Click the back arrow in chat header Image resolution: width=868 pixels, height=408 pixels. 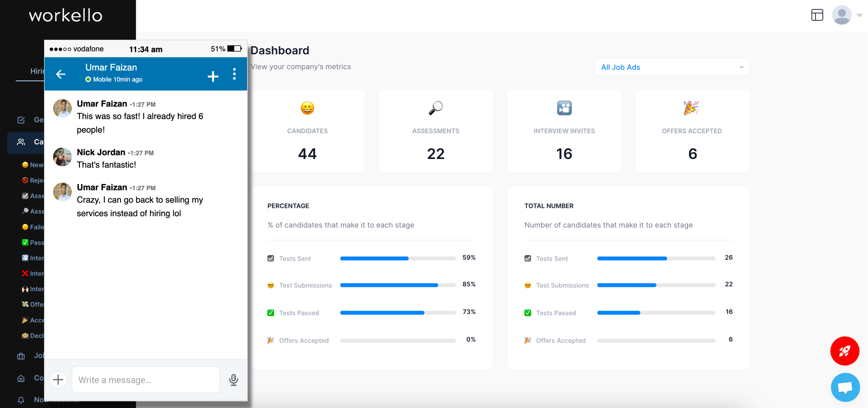pyautogui.click(x=61, y=74)
